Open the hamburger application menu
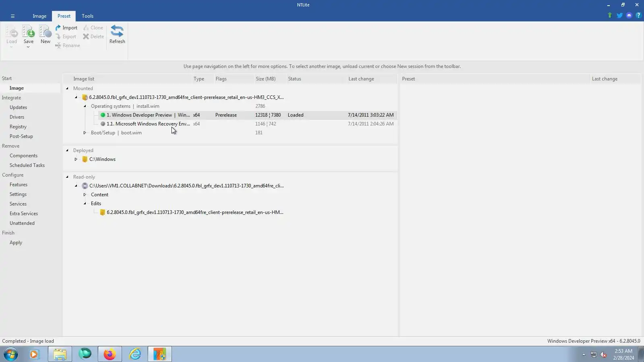The width and height of the screenshot is (644, 362). click(x=12, y=16)
